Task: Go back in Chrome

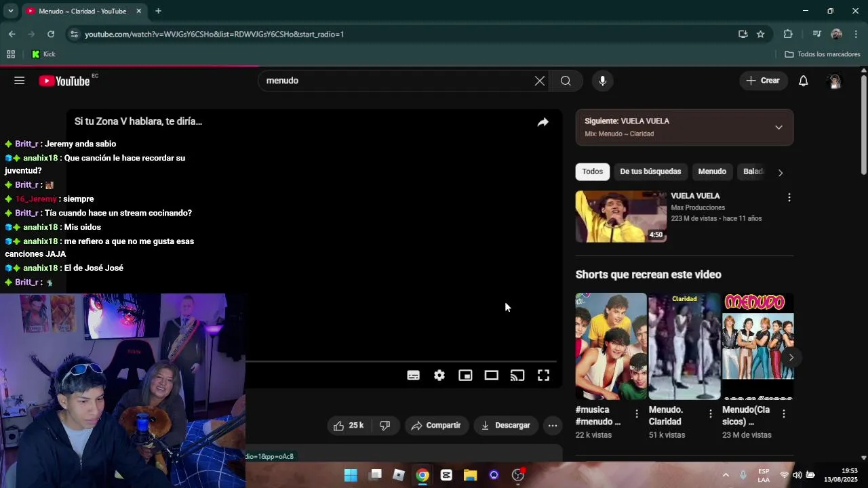Action: (x=12, y=34)
